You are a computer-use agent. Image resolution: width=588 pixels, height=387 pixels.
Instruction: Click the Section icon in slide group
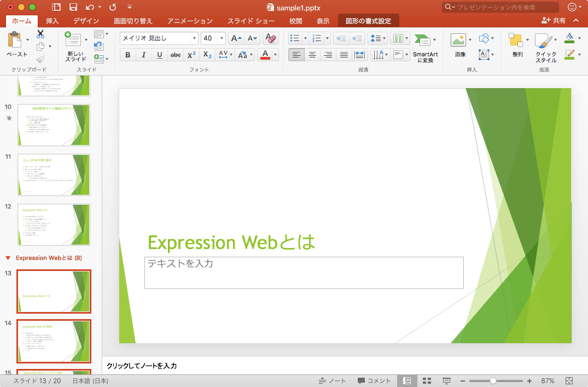(99, 58)
